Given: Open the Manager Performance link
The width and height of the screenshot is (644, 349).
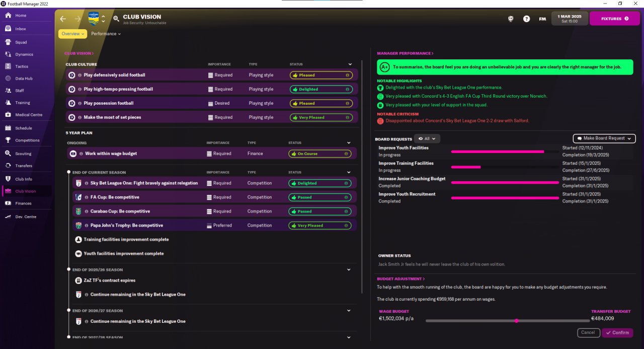Looking at the screenshot, I should point(405,53).
